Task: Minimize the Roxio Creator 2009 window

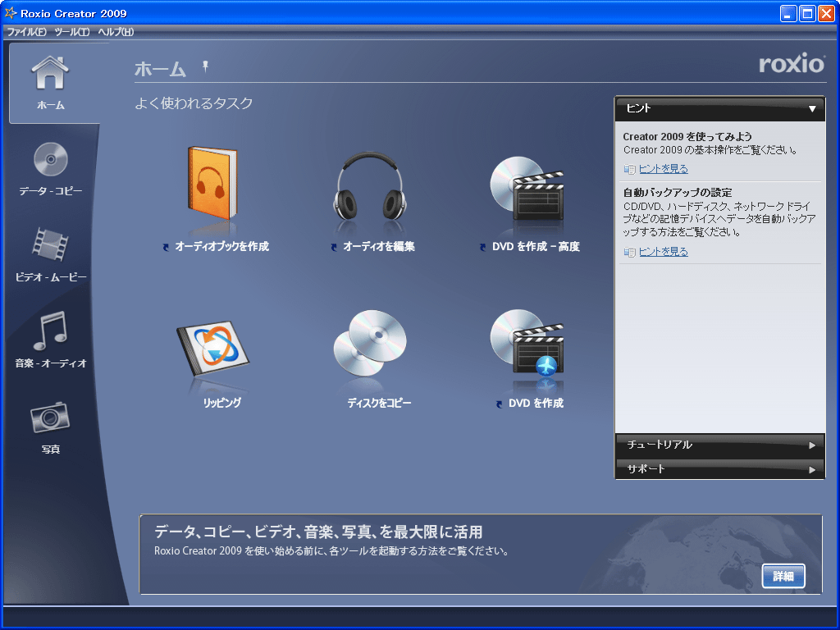Action: coord(787,13)
